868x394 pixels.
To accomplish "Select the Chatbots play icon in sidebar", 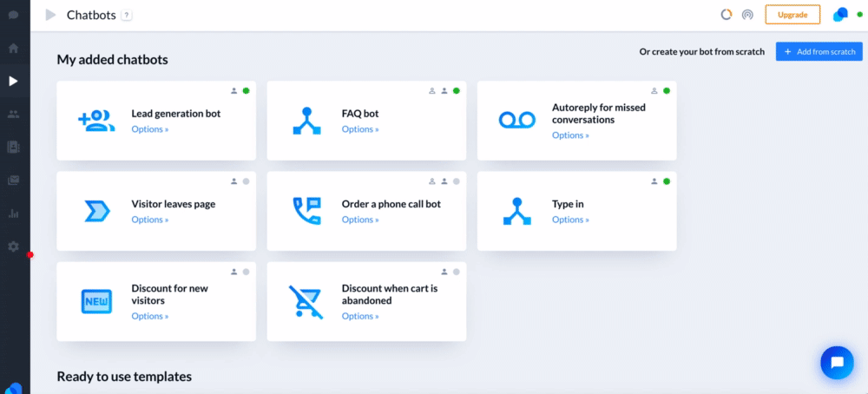I will pyautogui.click(x=13, y=82).
